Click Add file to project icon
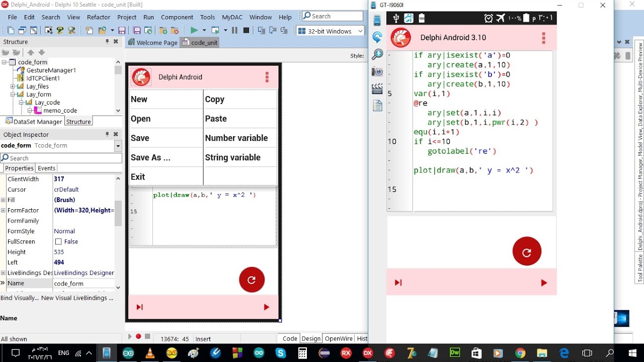The width and height of the screenshot is (644, 362). pyautogui.click(x=164, y=31)
